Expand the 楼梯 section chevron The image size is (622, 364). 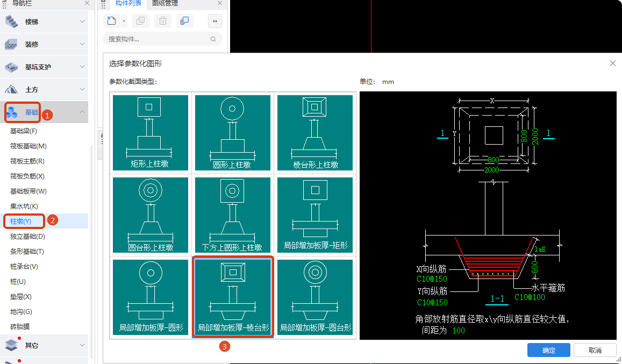82,22
